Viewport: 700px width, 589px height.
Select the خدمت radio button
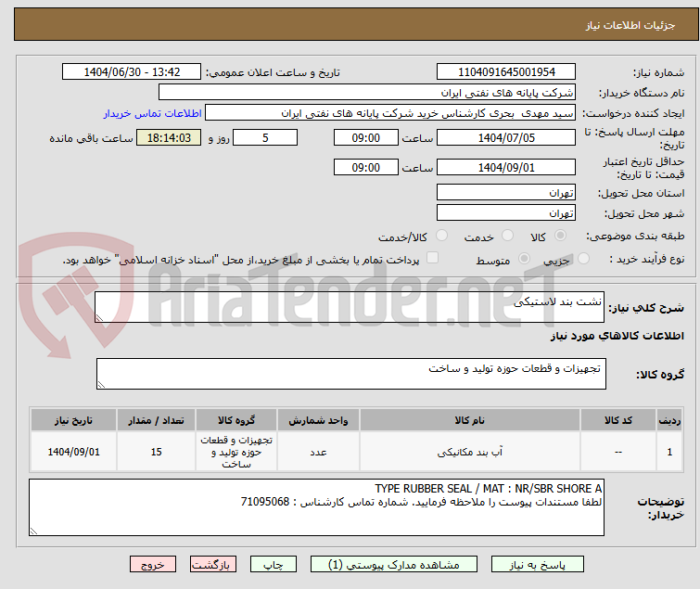[507, 236]
